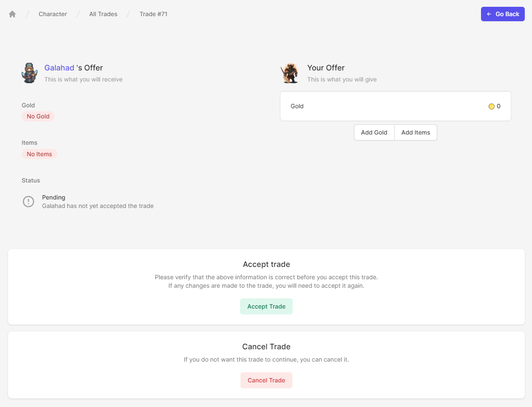Select Trade #71 breadcrumb item

[153, 14]
